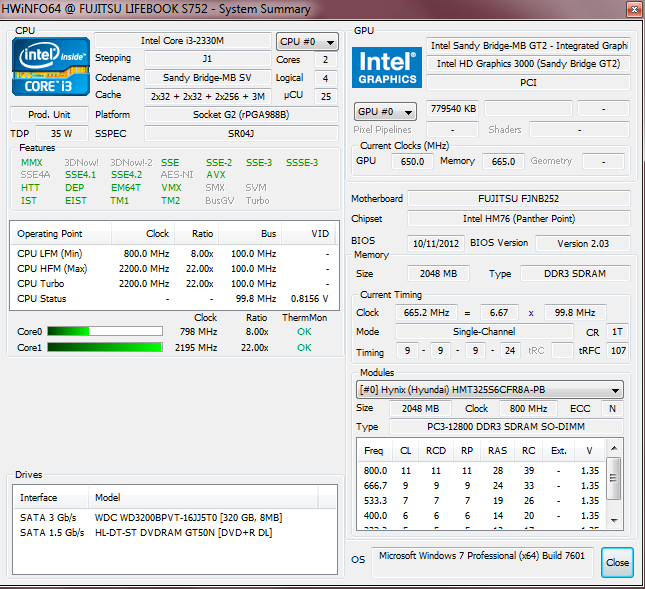
Task: Click the VMX feature label
Action: click(172, 188)
